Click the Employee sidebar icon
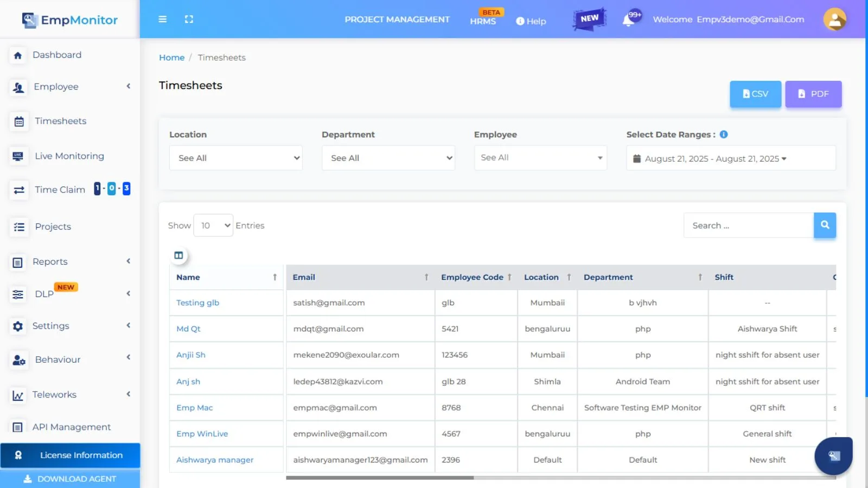This screenshot has width=868, height=488. point(18,87)
